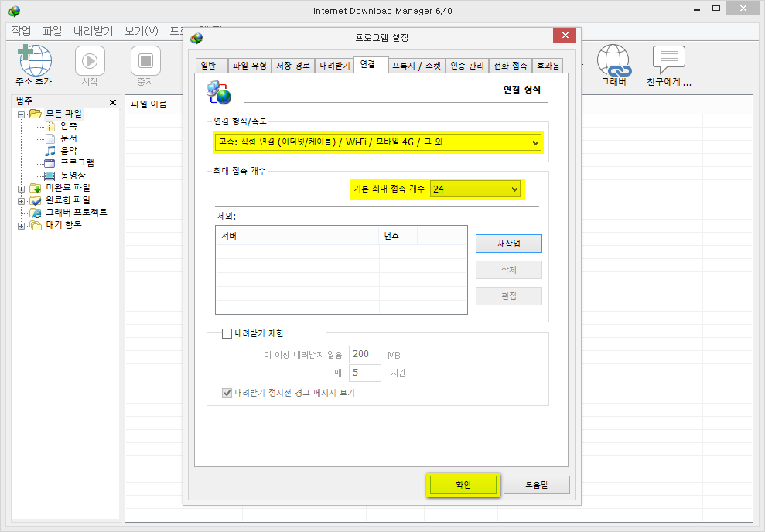The width and height of the screenshot is (765, 532).
Task: Click the network globe icon in connection tab
Action: [x=219, y=93]
